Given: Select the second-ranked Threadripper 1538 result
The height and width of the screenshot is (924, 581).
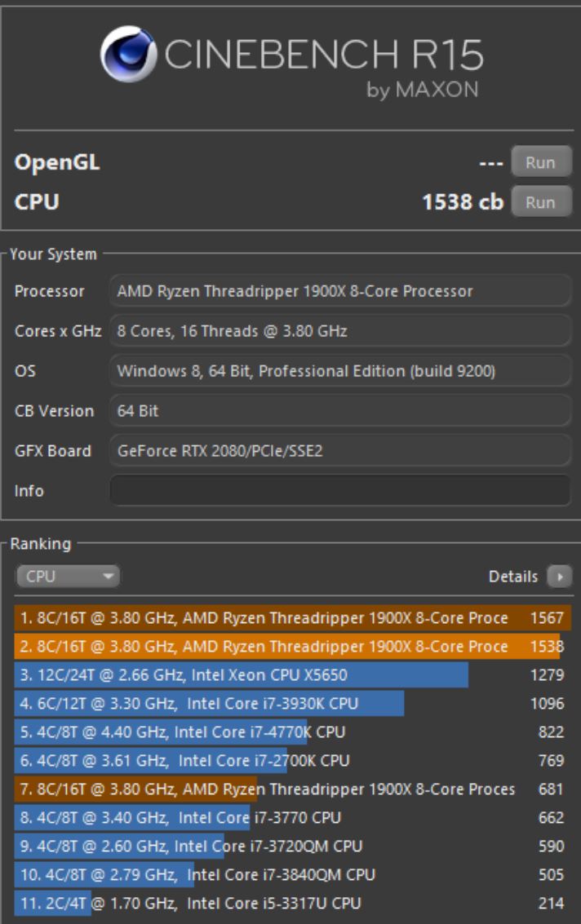Looking at the screenshot, I should pyautogui.click(x=291, y=647).
